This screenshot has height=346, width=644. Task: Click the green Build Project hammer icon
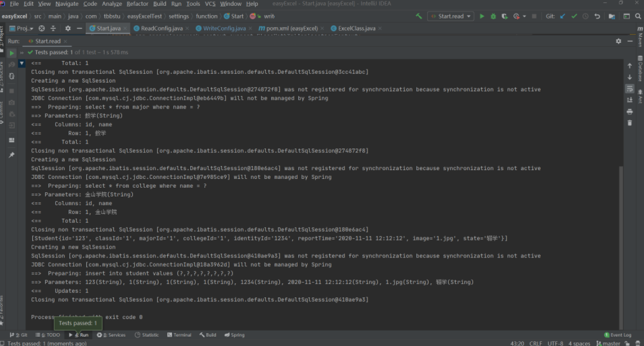pyautogui.click(x=419, y=16)
